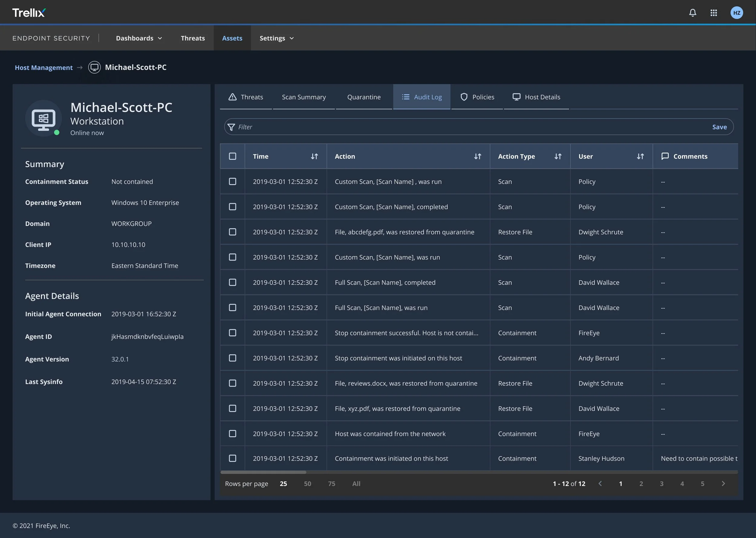The height and width of the screenshot is (538, 756).
Task: Click the filter funnel icon
Action: click(x=231, y=127)
